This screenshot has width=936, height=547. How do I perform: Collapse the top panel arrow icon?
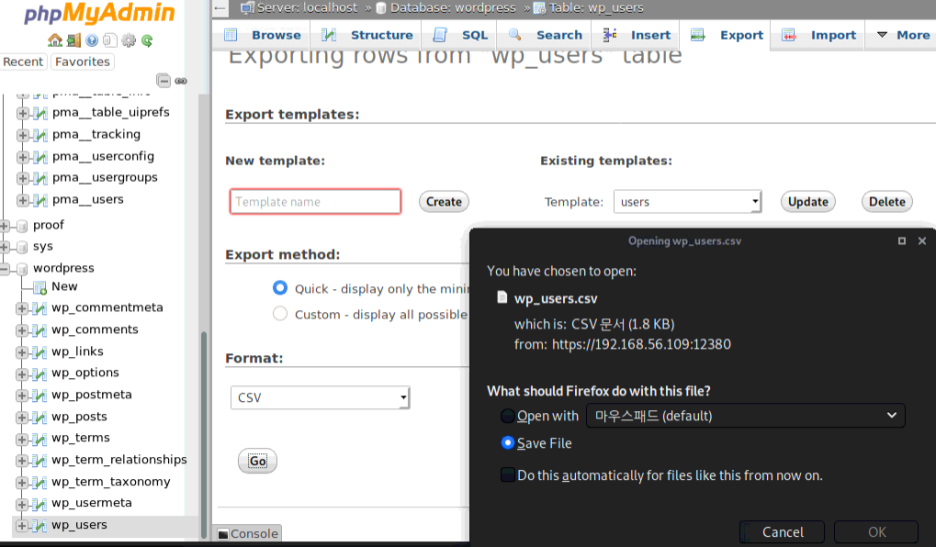point(220,8)
